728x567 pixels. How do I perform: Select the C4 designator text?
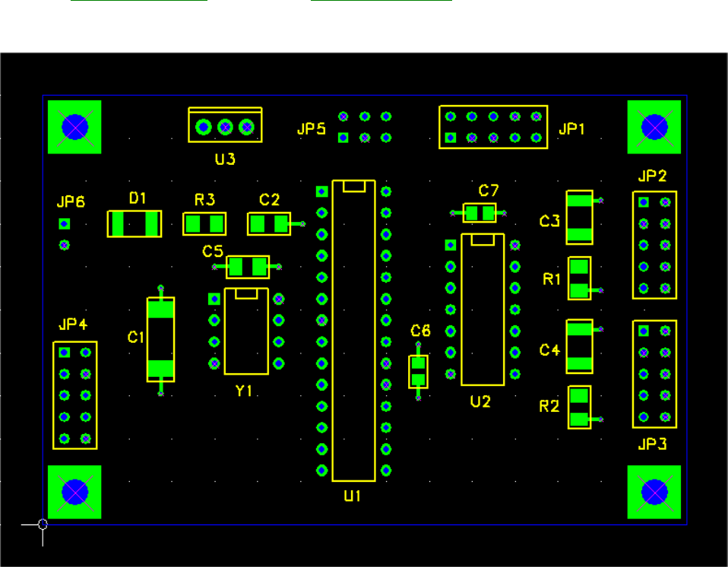click(x=549, y=350)
